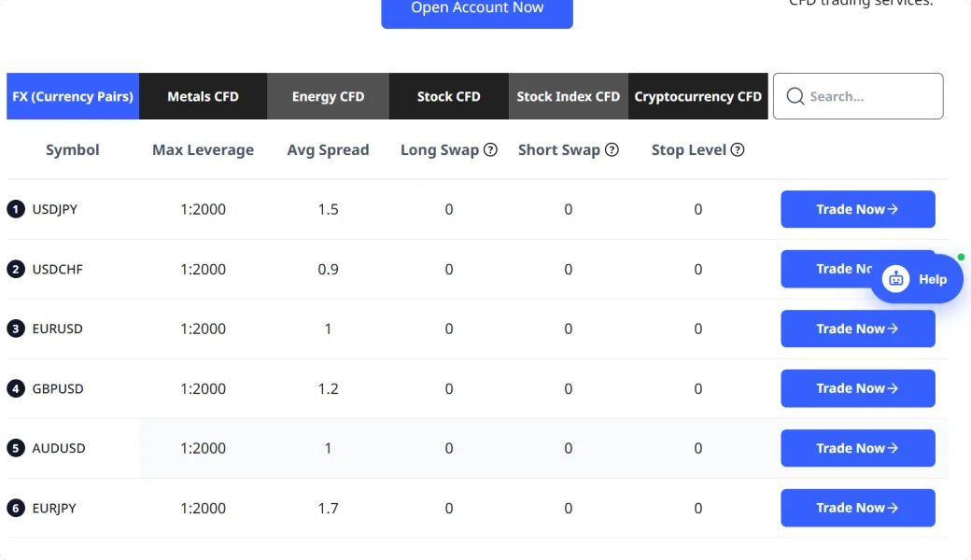
Task: Click the 1:2000 leverage in USDJPY row
Action: pos(204,209)
